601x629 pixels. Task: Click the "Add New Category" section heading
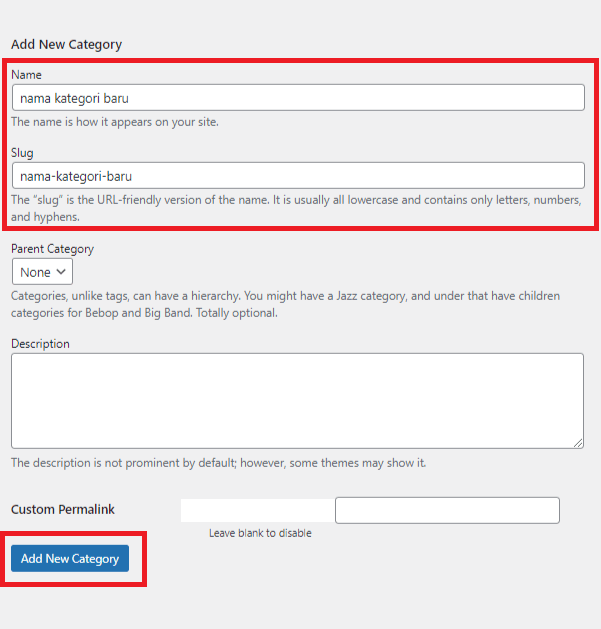pos(66,44)
